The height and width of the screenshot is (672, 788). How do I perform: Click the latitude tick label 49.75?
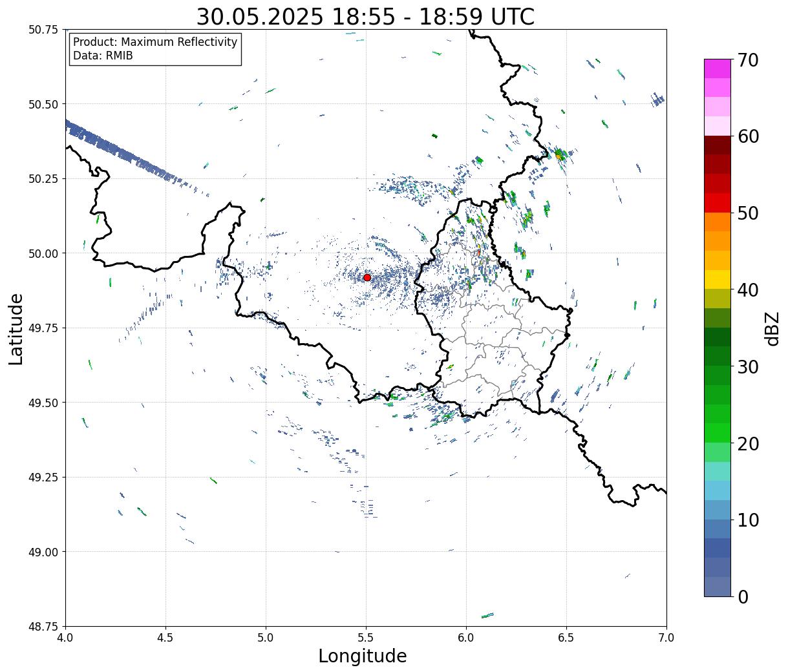click(x=43, y=328)
